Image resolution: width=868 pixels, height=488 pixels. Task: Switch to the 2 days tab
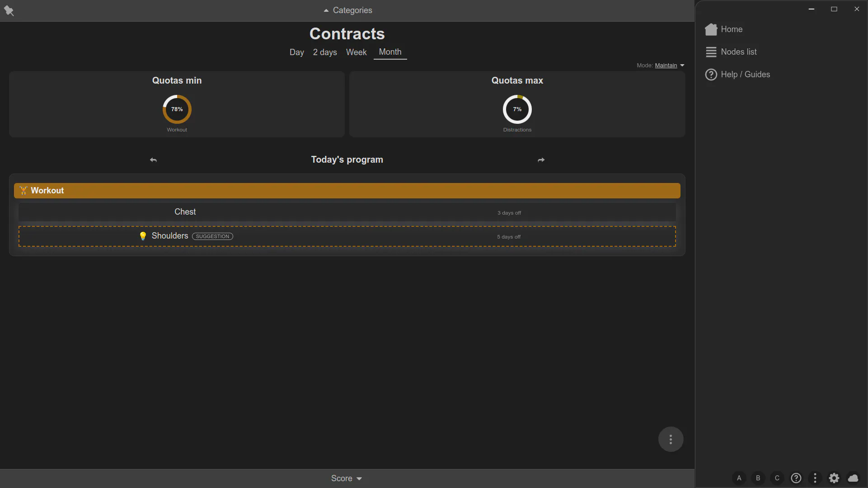[325, 52]
